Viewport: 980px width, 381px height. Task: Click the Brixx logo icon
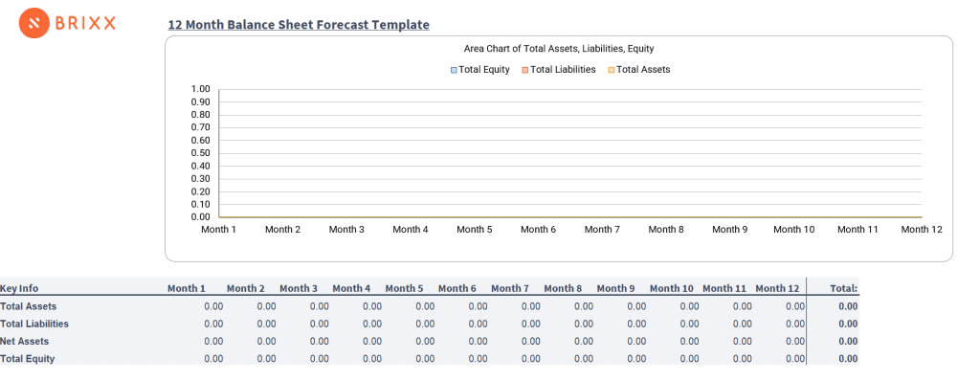tap(33, 24)
